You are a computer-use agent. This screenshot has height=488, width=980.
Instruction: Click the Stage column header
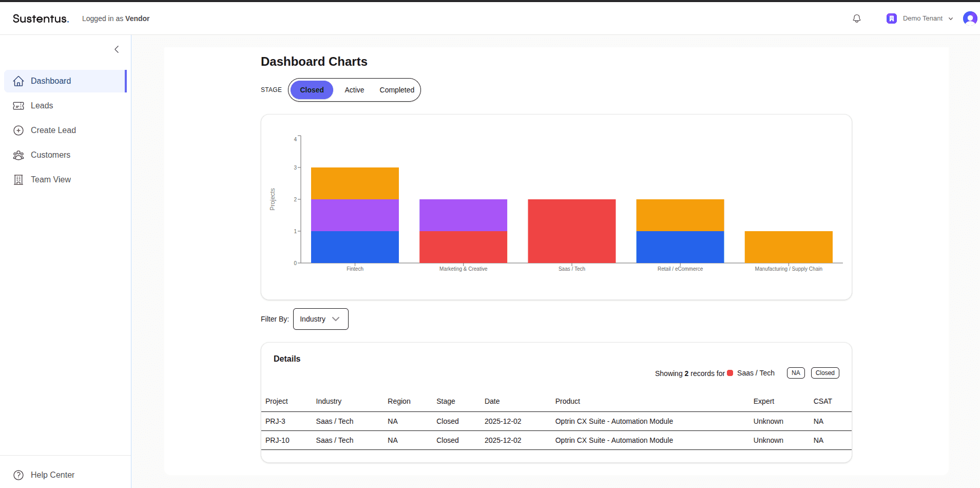[x=446, y=401]
